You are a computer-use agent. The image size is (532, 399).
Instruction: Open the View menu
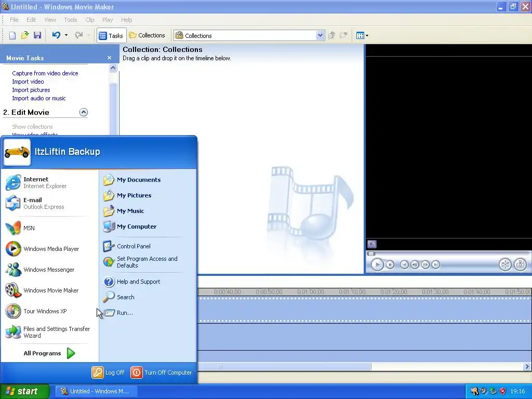pos(50,20)
